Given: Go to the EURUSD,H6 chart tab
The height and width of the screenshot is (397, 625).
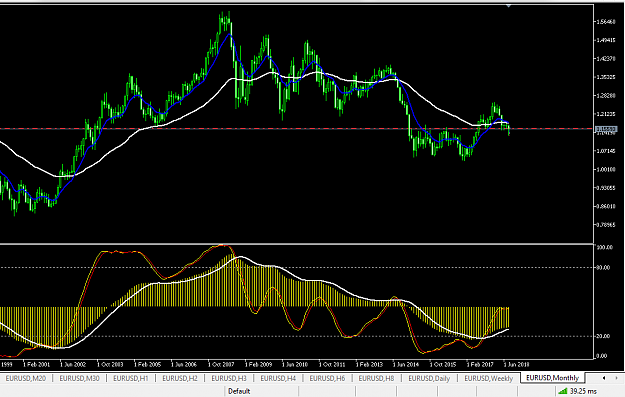Looking at the screenshot, I should click(x=327, y=378).
